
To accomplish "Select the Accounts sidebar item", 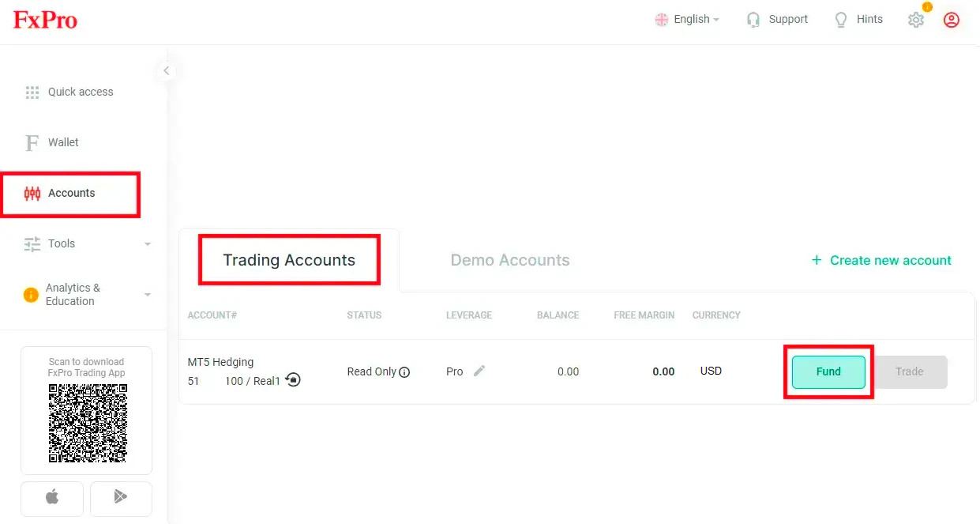I will [x=70, y=193].
